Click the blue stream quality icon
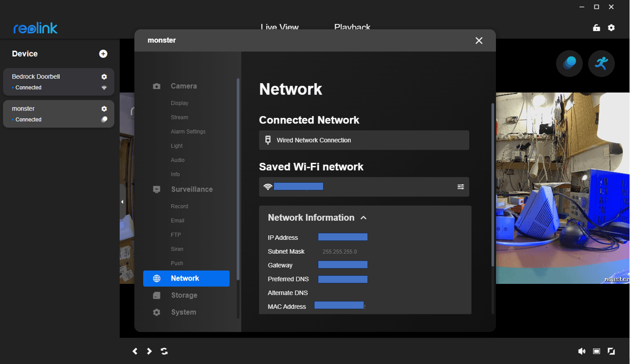The height and width of the screenshot is (364, 630). tap(569, 63)
